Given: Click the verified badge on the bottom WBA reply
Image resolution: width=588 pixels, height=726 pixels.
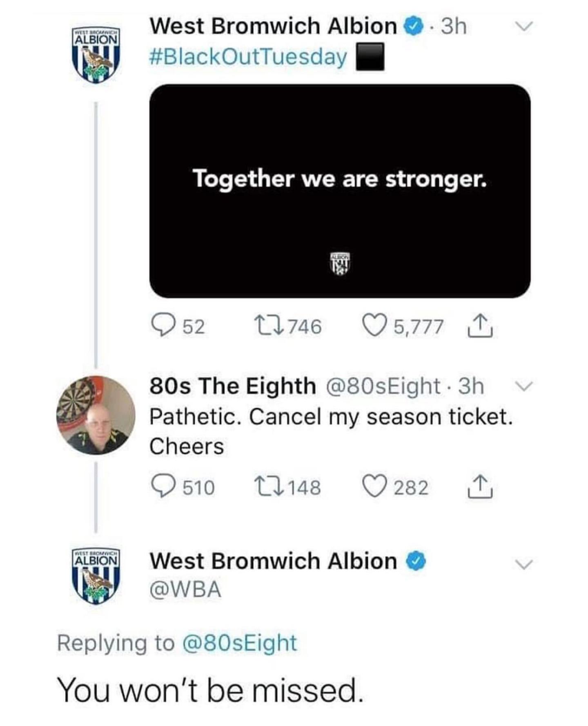Looking at the screenshot, I should [x=415, y=562].
